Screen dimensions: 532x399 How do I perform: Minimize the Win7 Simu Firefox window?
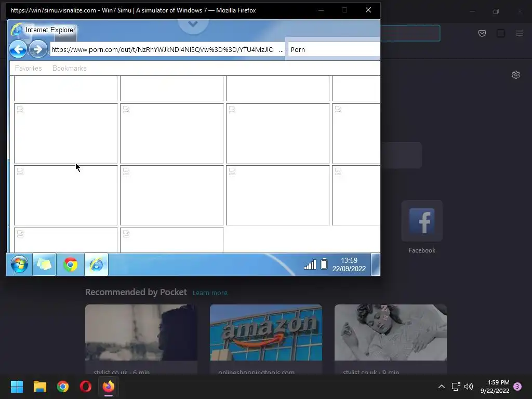click(321, 10)
